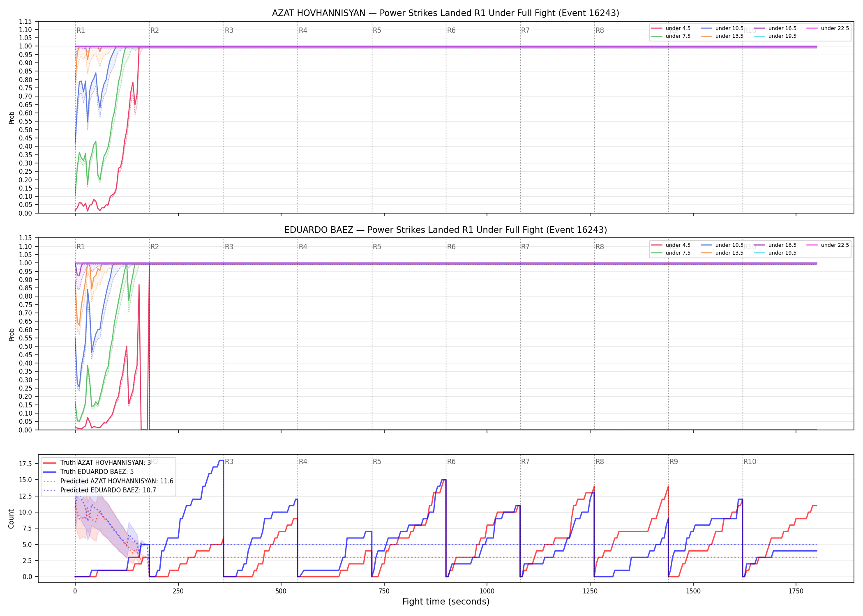Click the x-axis tick label 250
The image size is (863, 616).
178,591
